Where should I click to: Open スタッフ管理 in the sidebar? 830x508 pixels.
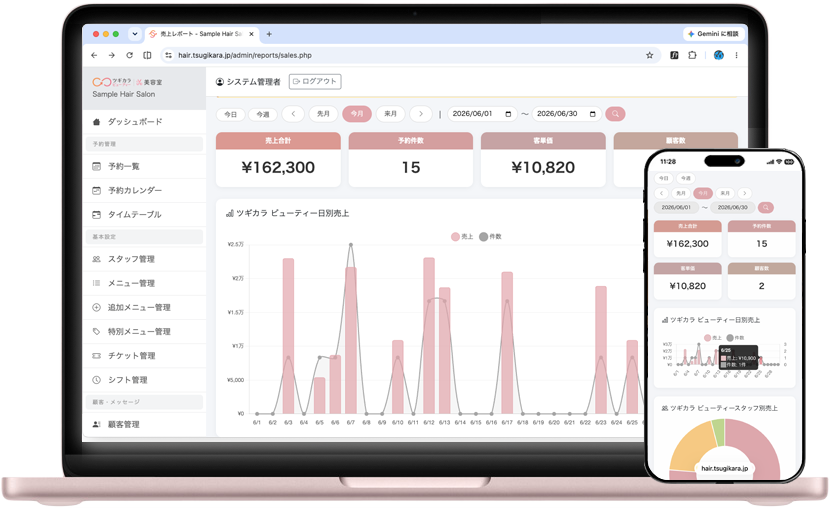tap(144, 259)
